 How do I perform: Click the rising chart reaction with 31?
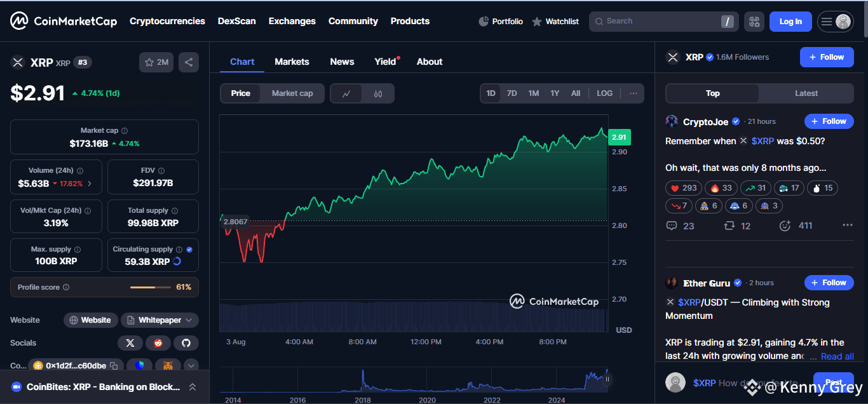[x=756, y=188]
